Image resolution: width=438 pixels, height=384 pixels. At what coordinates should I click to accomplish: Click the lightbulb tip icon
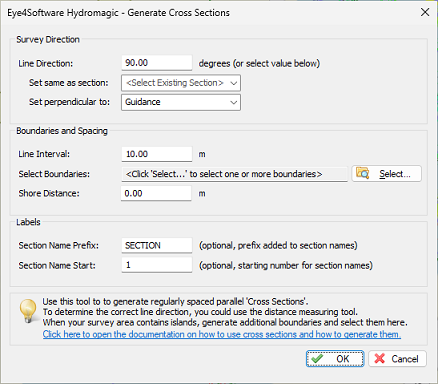[x=28, y=311]
